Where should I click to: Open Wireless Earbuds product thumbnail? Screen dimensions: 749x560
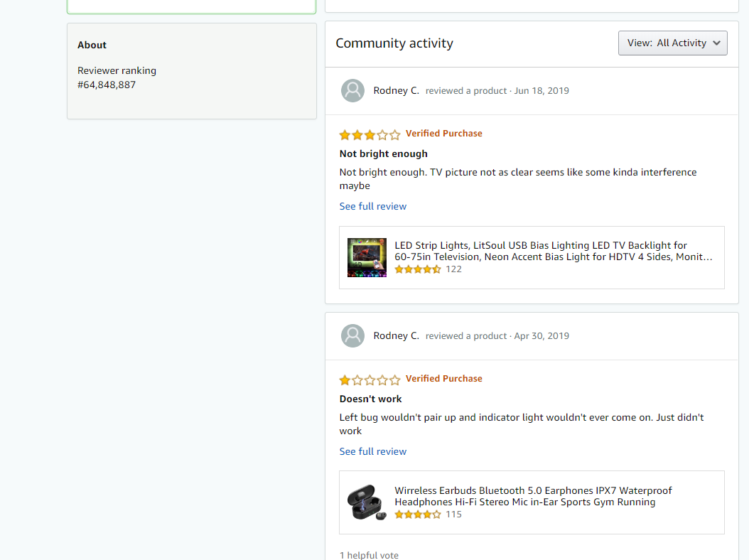(367, 502)
